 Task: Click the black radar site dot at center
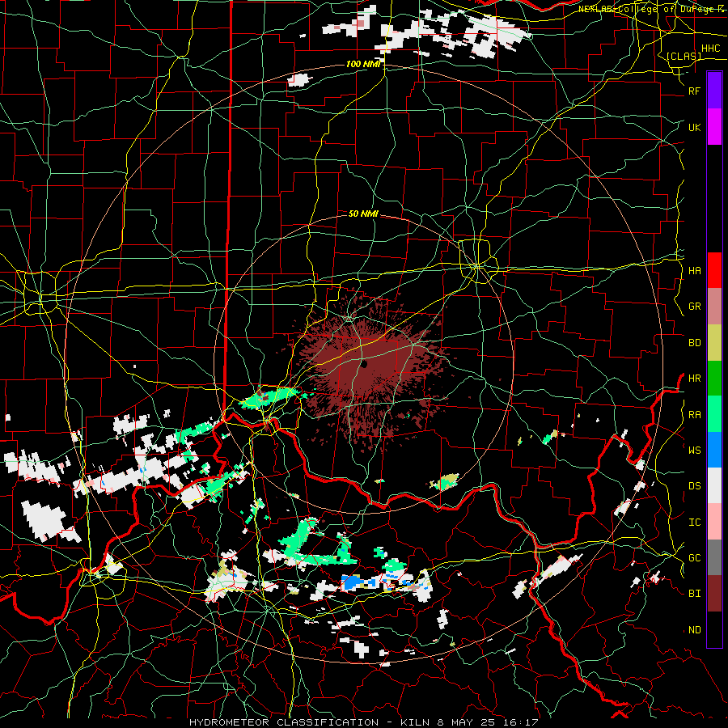[364, 365]
